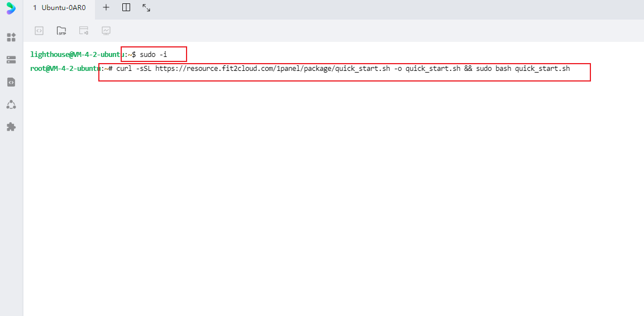Open the SFTP file manager
Viewport: 644px width, 316px height.
(61, 30)
